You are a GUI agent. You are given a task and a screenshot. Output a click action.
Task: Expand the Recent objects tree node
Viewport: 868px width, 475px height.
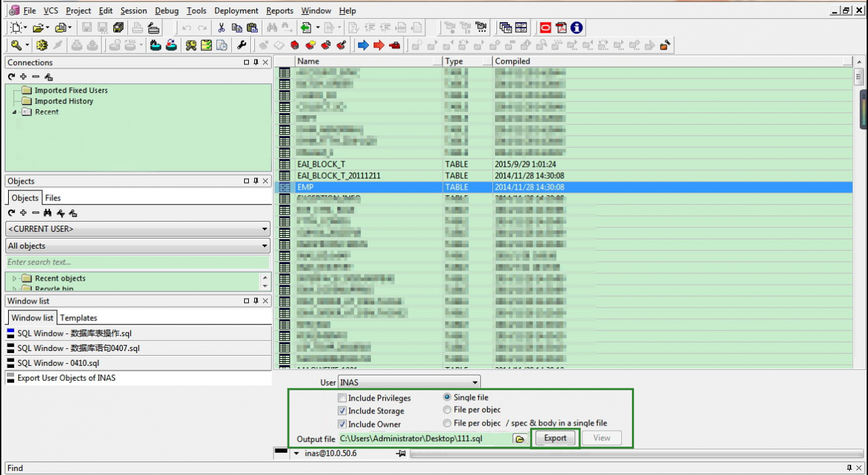[x=15, y=278]
